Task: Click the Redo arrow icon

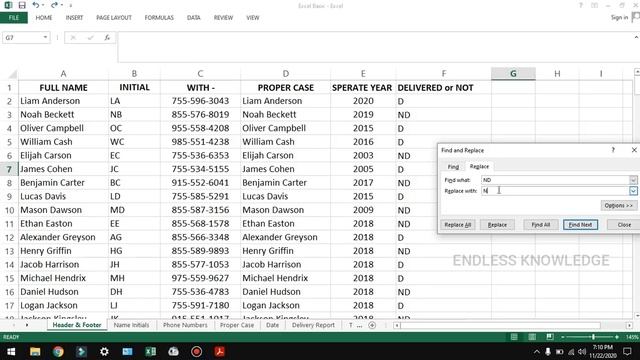Action: pos(54,5)
